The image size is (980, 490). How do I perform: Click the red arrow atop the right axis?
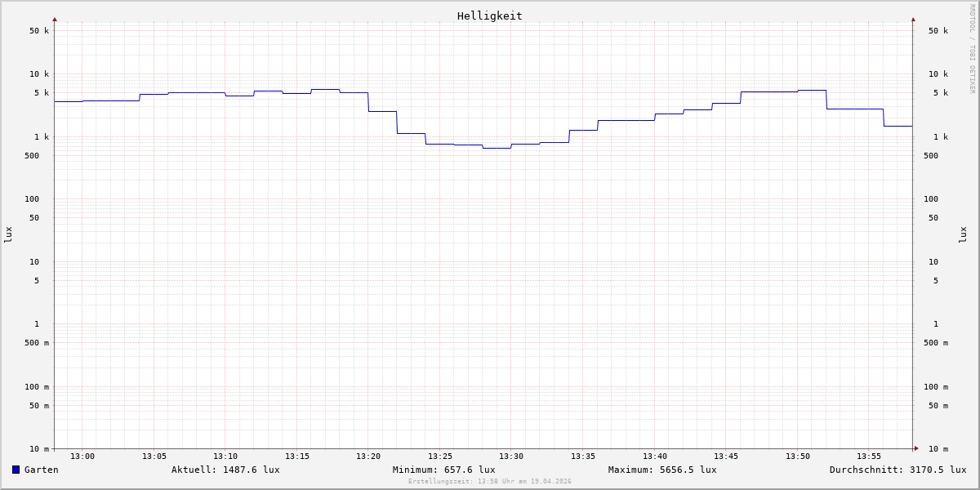913,19
